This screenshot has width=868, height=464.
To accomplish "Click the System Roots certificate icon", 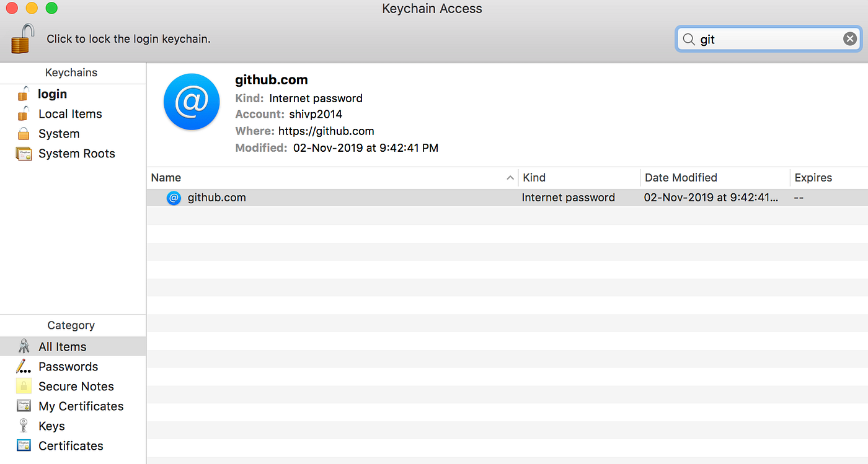I will (x=23, y=153).
